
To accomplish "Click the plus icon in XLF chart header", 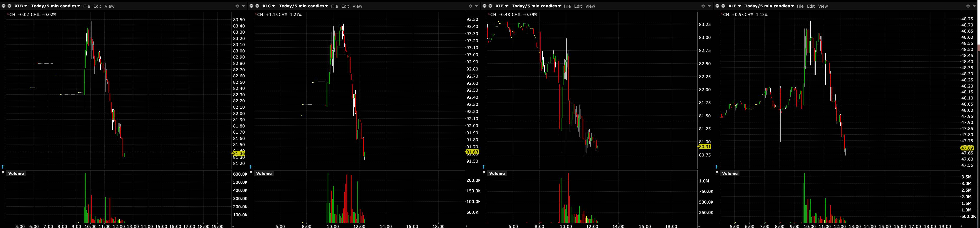I will coord(723,6).
